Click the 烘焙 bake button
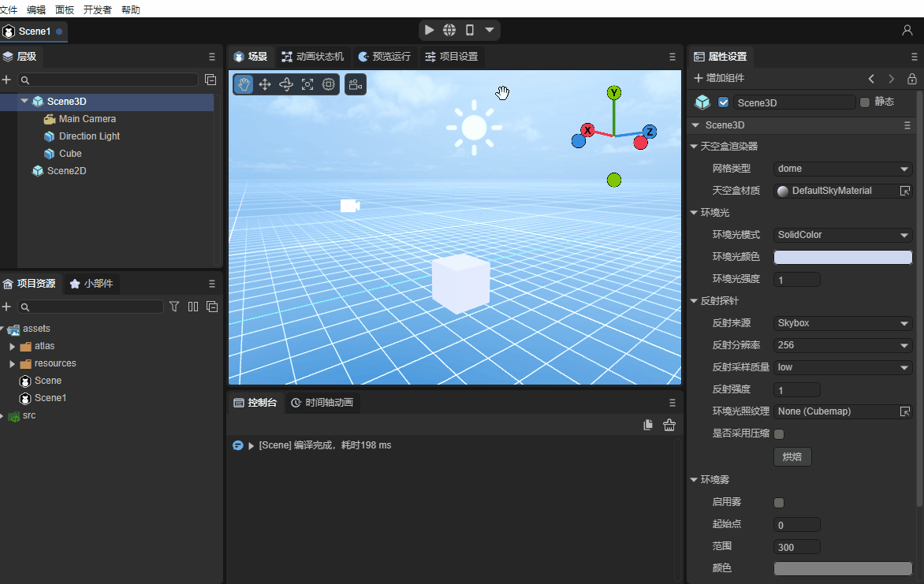 792,457
